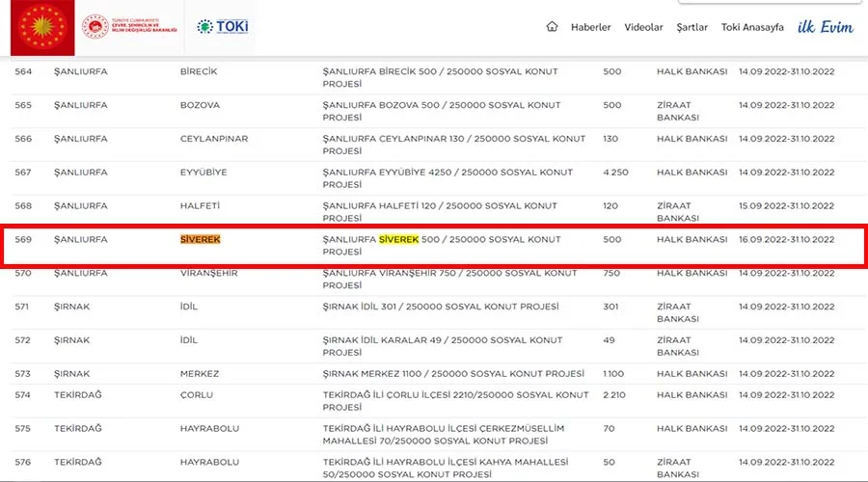This screenshot has width=868, height=482.
Task: Click the TOKİ logo
Action: tap(223, 27)
